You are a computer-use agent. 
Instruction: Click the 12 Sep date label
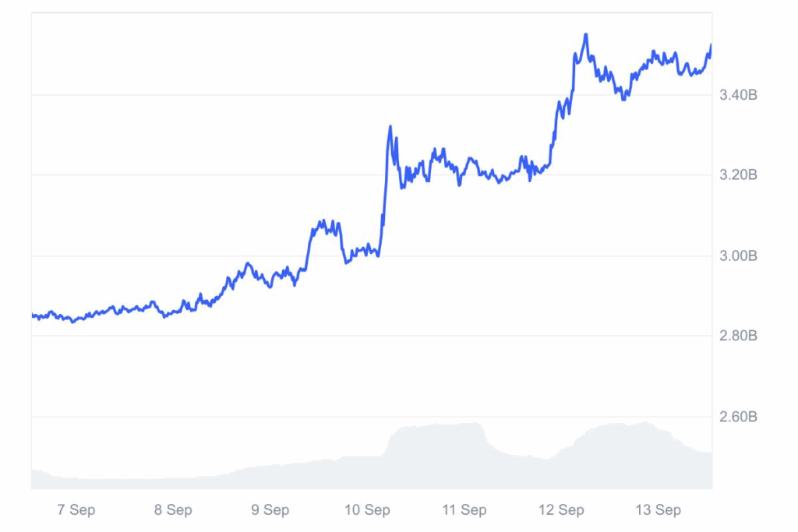point(561,510)
